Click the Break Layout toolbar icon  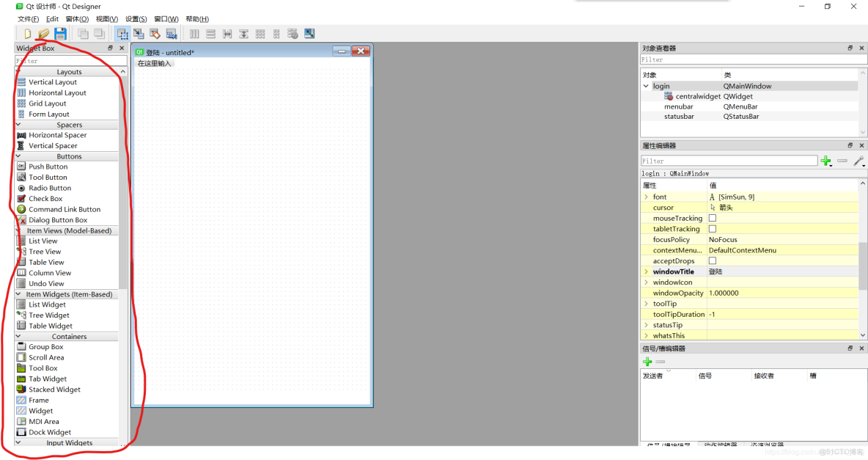[293, 34]
